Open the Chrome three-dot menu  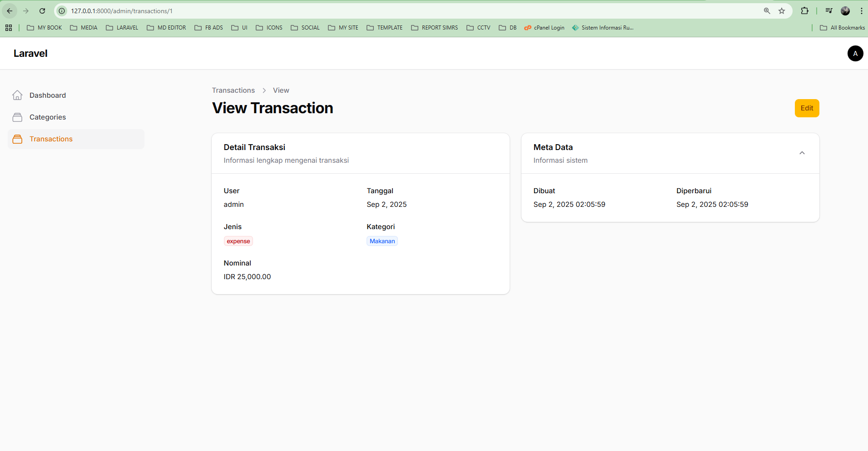(861, 11)
